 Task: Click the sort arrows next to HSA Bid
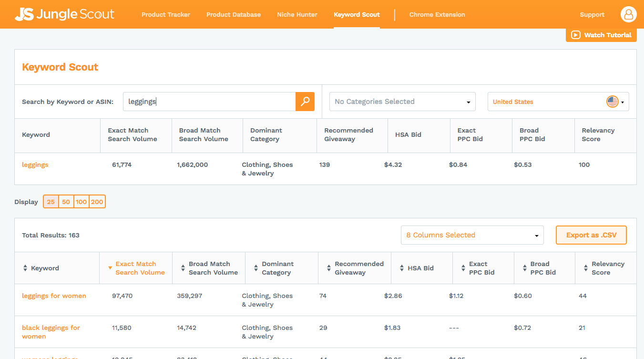(402, 267)
